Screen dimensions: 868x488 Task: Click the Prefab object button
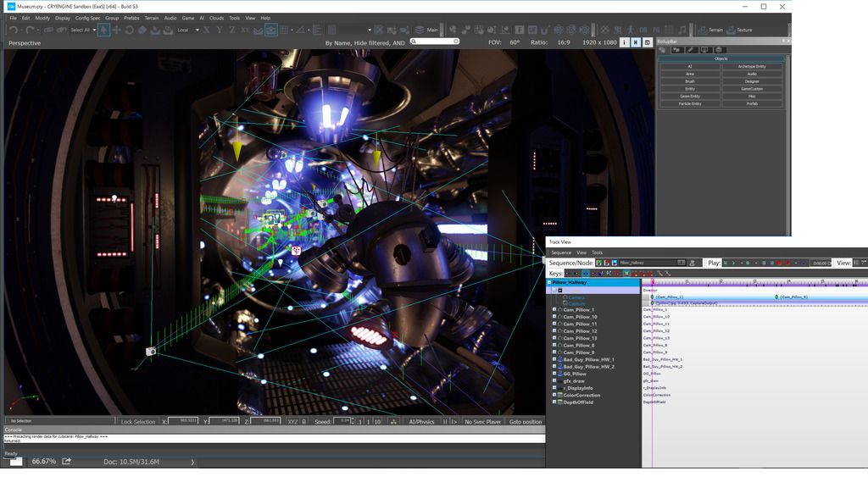point(752,103)
